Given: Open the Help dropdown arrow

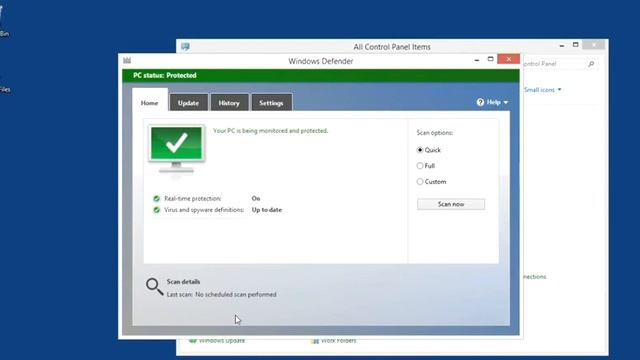Looking at the screenshot, I should click(506, 102).
